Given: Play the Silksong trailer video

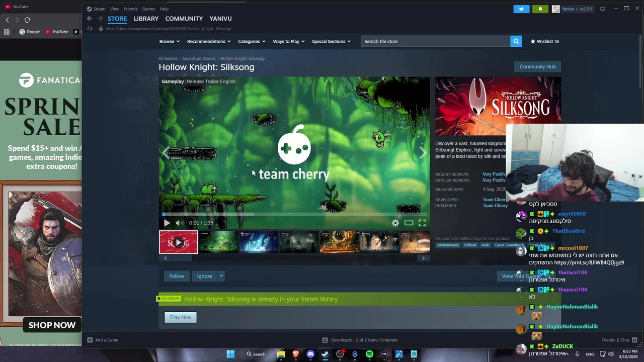Looking at the screenshot, I should pos(167,223).
